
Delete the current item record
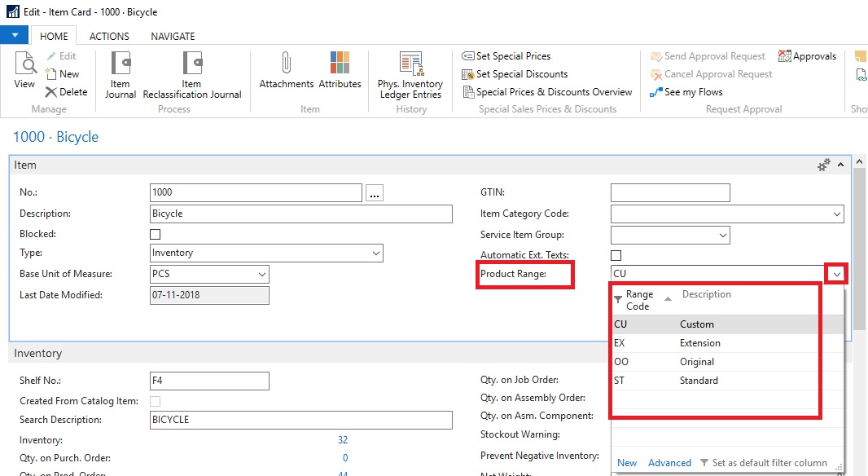click(67, 92)
